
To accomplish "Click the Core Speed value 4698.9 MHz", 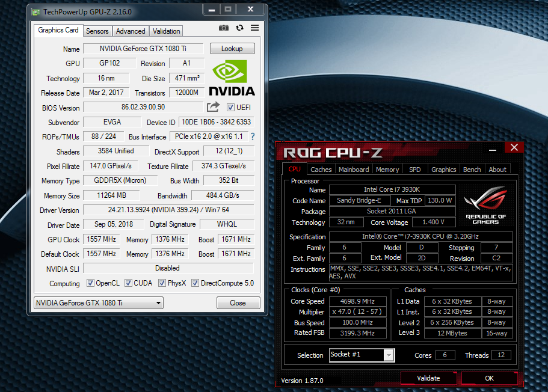I will pos(357,301).
